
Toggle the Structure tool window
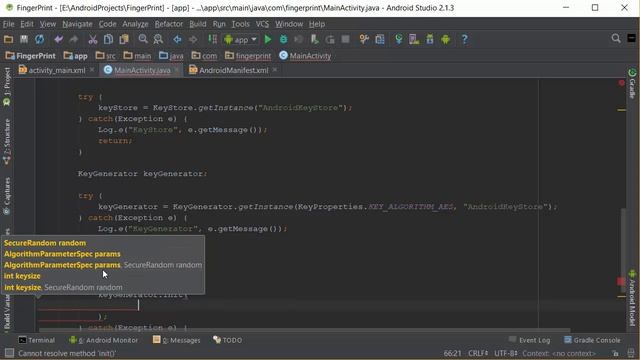click(7, 142)
